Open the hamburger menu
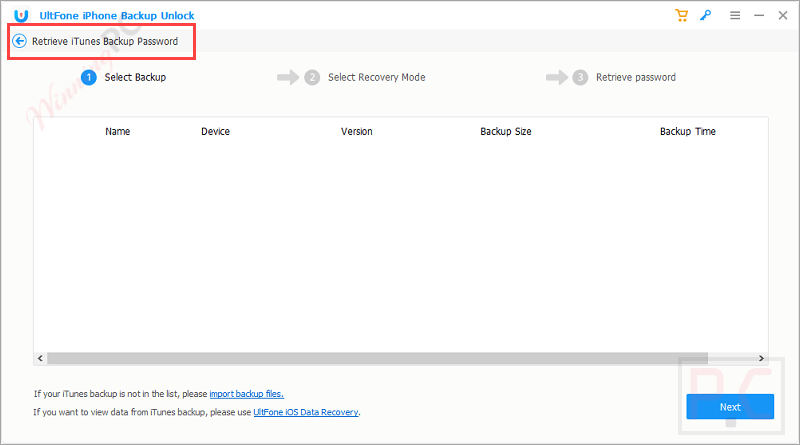800x445 pixels. coord(735,15)
